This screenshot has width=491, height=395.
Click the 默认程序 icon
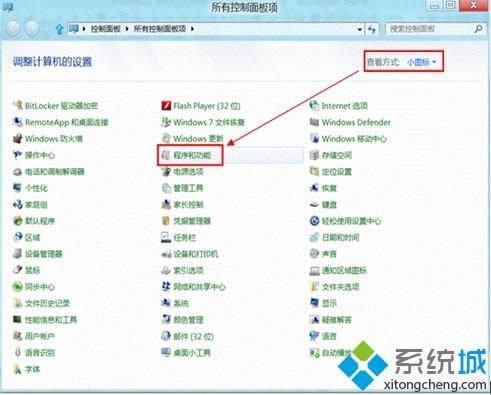(18, 221)
